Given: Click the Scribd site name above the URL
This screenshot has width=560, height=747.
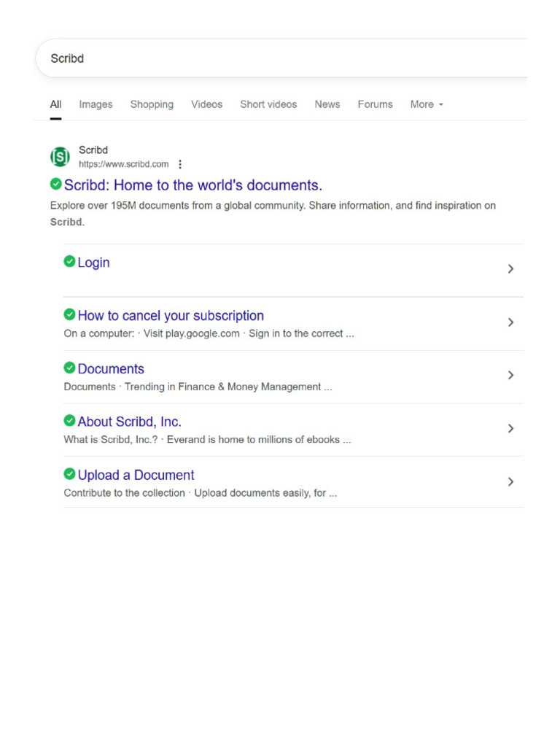Looking at the screenshot, I should pos(93,150).
